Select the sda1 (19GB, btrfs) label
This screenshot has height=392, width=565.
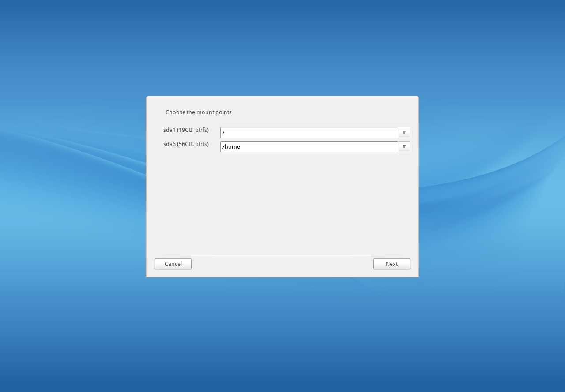tap(186, 130)
